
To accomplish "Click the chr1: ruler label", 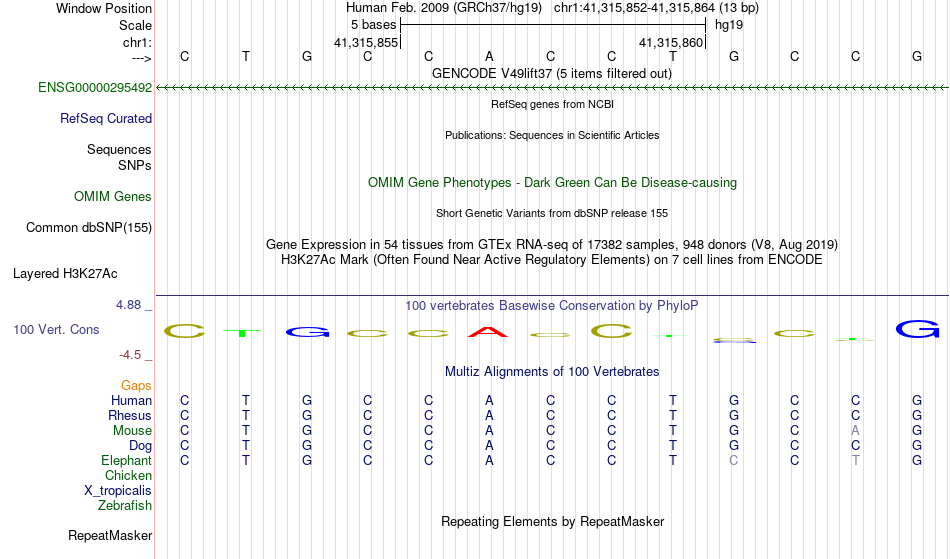I will [x=138, y=42].
